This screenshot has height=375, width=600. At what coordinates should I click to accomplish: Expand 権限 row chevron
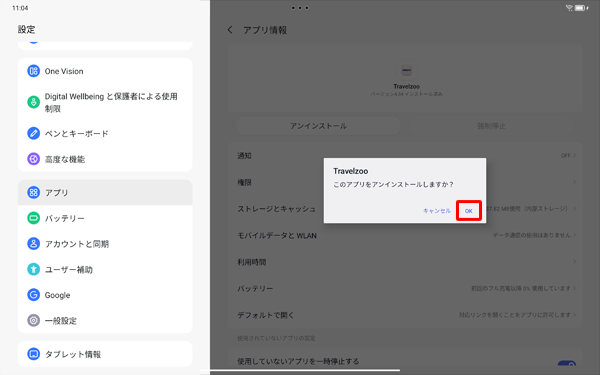[574, 182]
